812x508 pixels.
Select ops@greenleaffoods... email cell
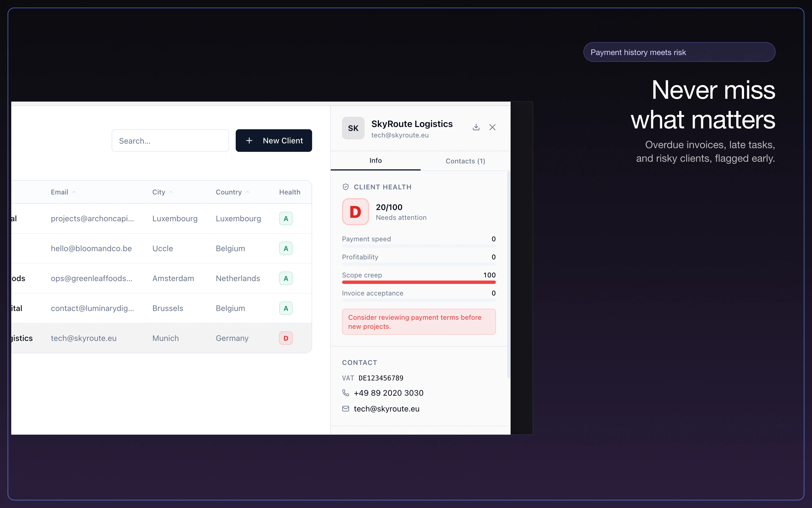pyautogui.click(x=92, y=278)
